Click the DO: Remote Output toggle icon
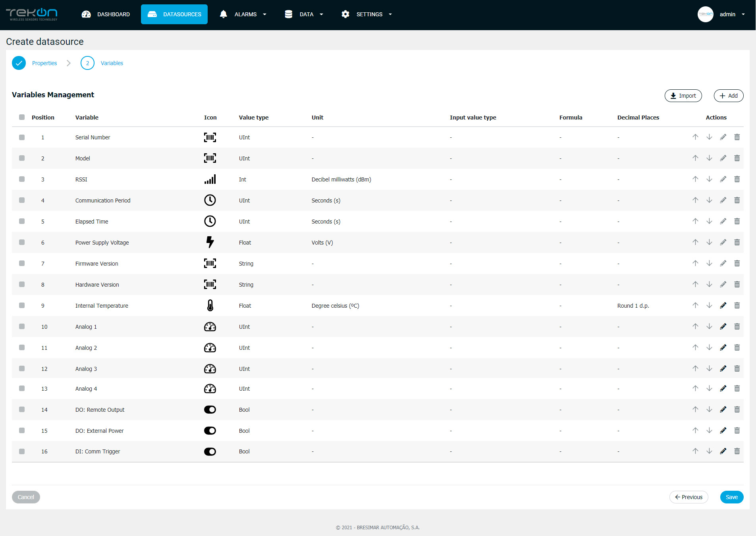Screen dimensions: 756x536 coord(210,410)
